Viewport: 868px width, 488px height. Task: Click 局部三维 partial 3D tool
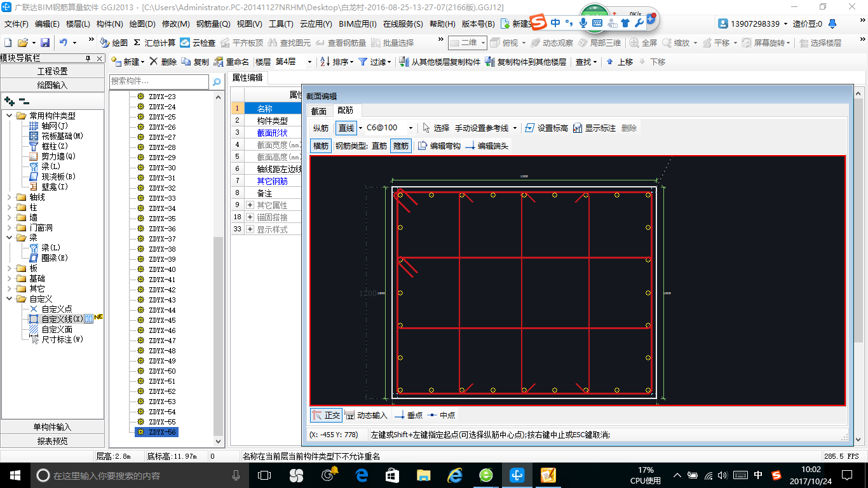tap(599, 43)
